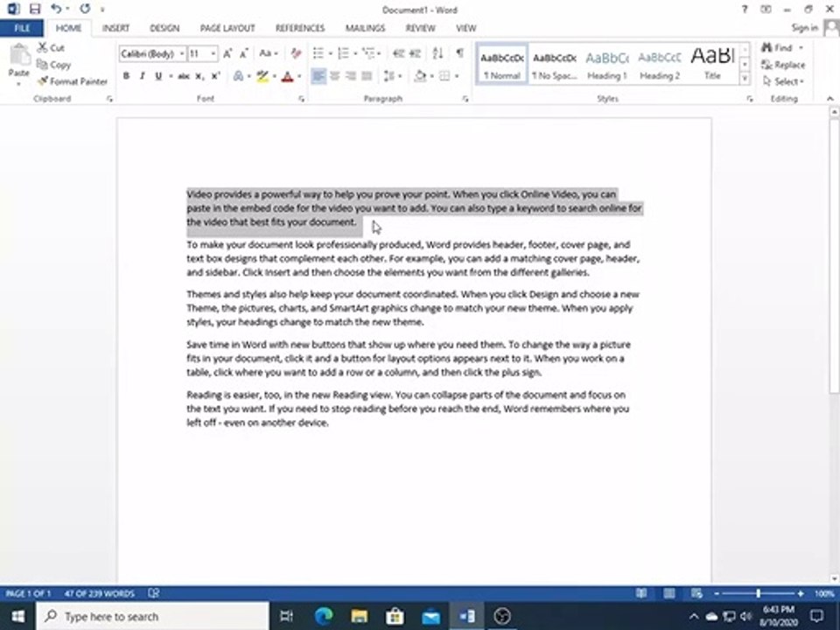Click the Save icon in quick access toolbar
The width and height of the screenshot is (840, 630).
35,9
